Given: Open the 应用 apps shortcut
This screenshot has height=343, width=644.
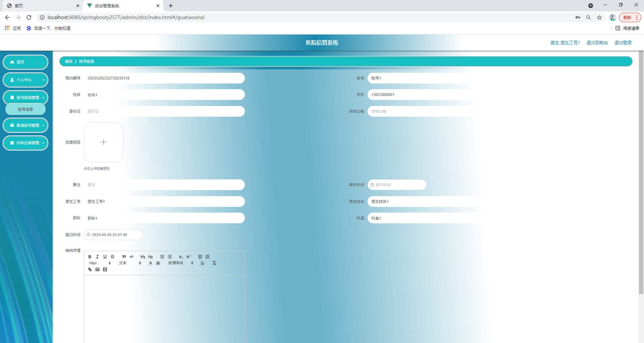Looking at the screenshot, I should click(x=13, y=28).
